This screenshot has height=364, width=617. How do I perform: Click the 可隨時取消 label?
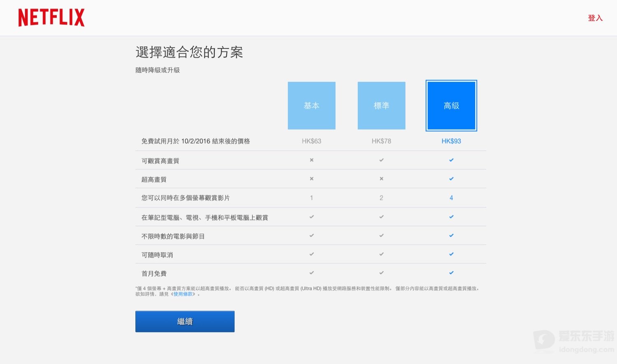[157, 255]
